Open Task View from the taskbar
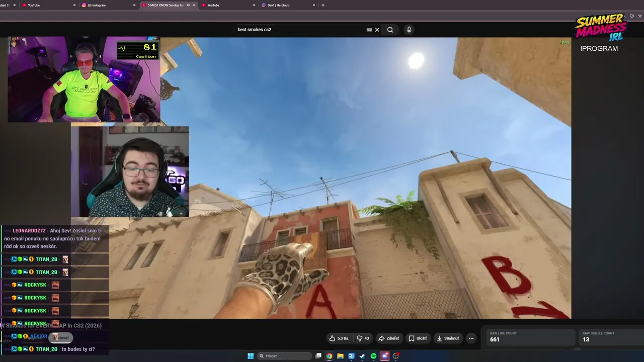This screenshot has height=362, width=644. point(318,356)
